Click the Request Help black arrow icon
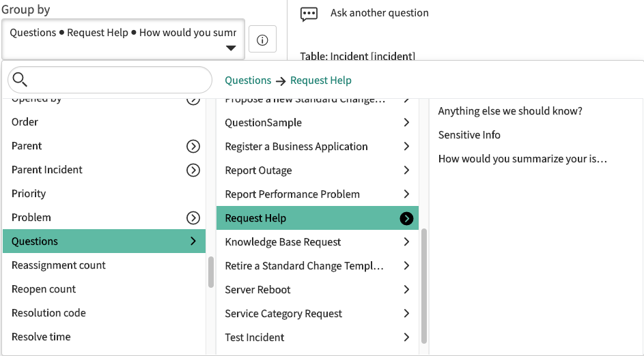The image size is (644, 356). coord(406,219)
